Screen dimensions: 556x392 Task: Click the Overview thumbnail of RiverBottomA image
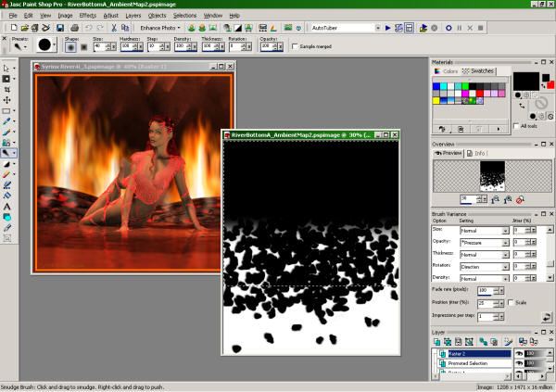coord(493,176)
